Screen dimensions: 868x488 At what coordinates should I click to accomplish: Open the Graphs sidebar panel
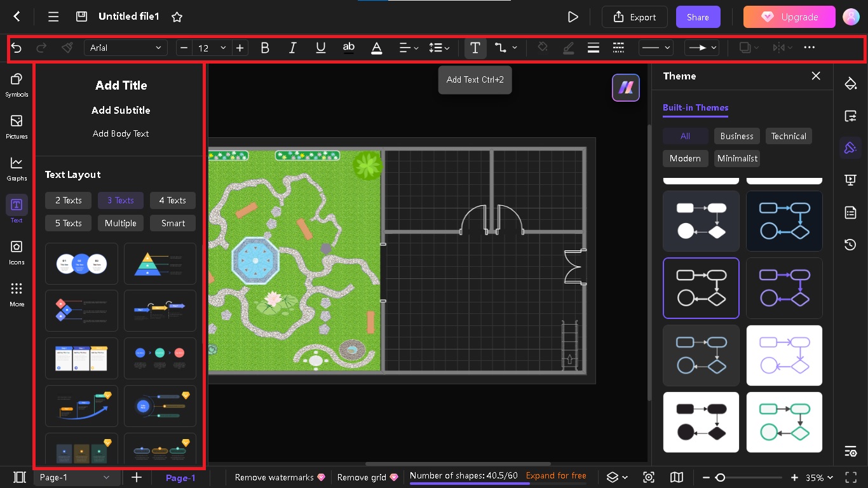(17, 168)
